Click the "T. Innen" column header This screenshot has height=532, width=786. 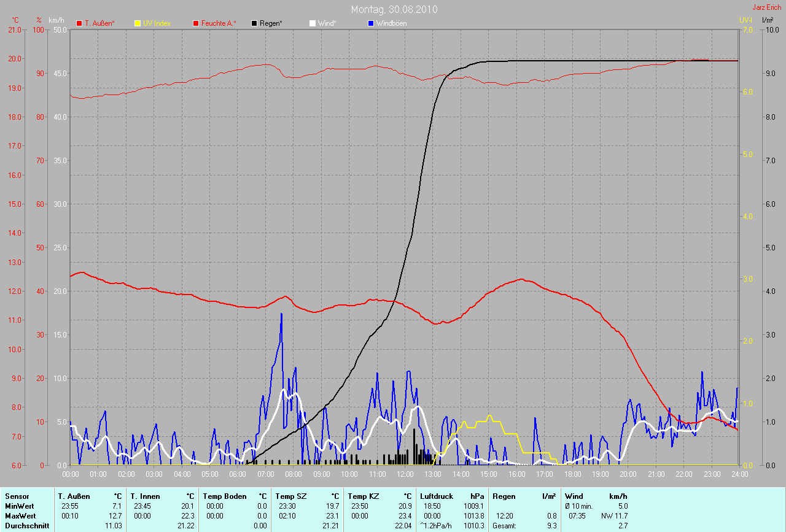(145, 496)
